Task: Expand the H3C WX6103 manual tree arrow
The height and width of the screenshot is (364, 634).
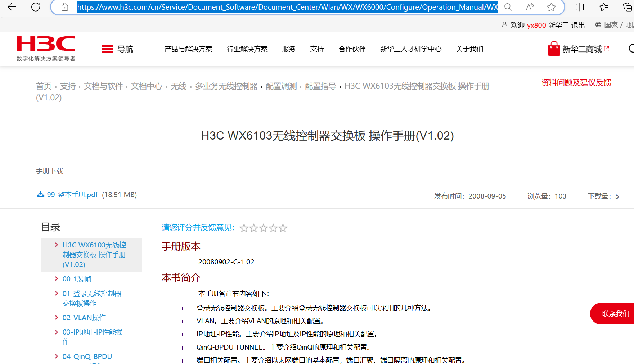Action: pos(57,245)
